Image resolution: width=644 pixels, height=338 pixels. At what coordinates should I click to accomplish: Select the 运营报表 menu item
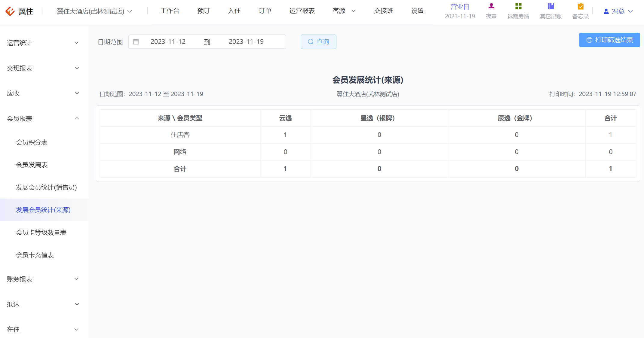302,11
